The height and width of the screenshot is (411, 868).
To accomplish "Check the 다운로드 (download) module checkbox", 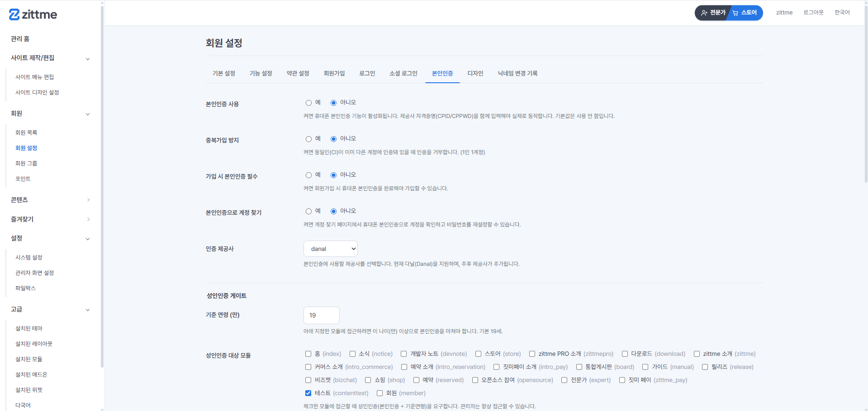I will 625,354.
